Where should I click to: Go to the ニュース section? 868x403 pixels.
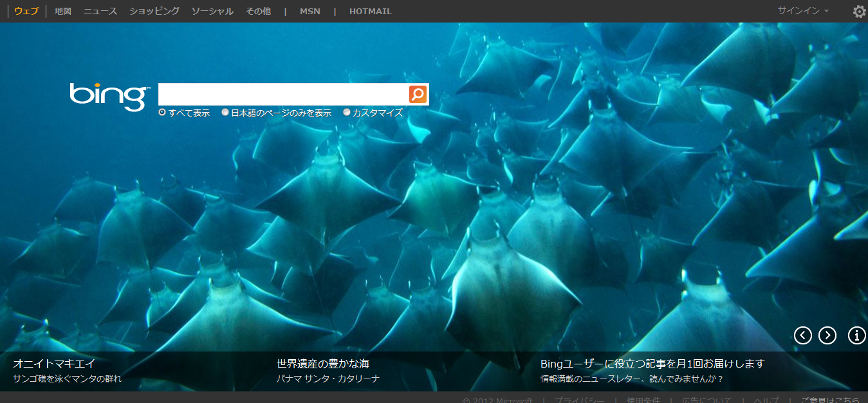pos(100,12)
